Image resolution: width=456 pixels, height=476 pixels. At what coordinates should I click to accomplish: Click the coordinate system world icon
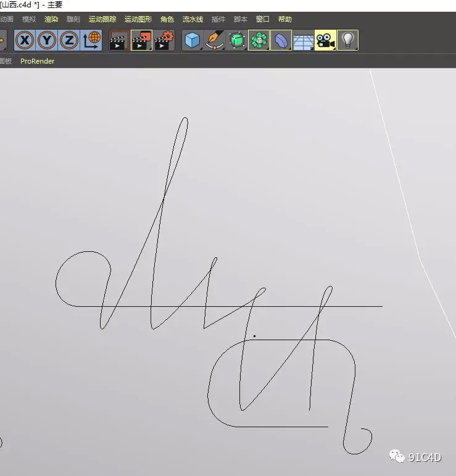pyautogui.click(x=91, y=41)
